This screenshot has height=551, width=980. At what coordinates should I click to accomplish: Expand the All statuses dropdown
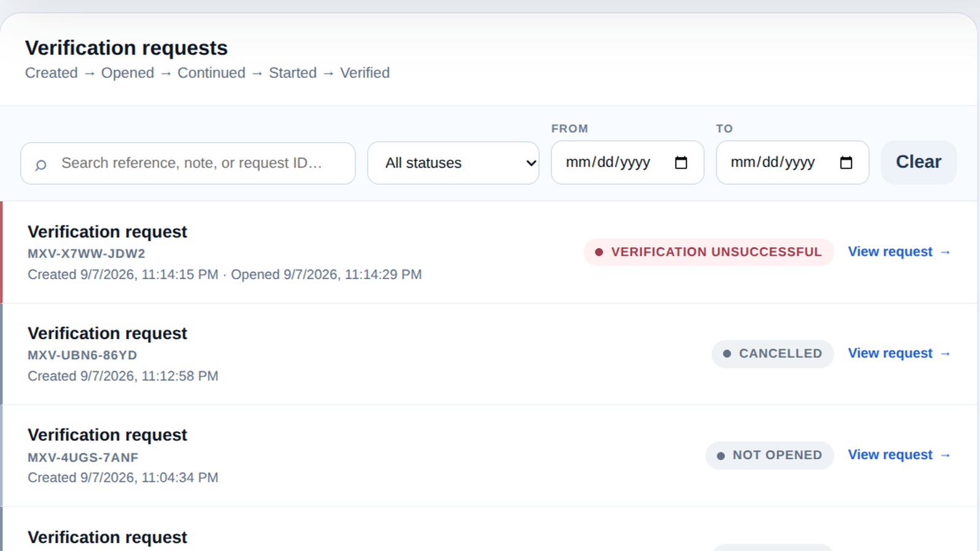(453, 163)
